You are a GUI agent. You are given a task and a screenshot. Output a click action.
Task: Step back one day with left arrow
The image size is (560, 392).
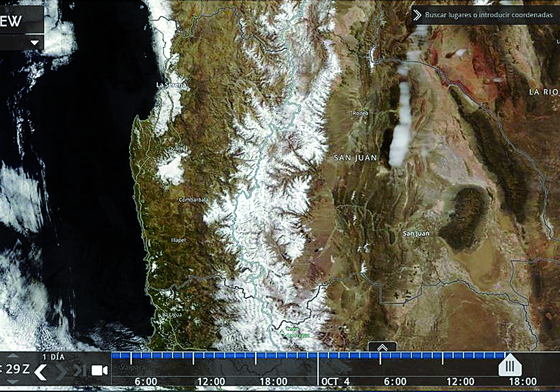(x=41, y=372)
